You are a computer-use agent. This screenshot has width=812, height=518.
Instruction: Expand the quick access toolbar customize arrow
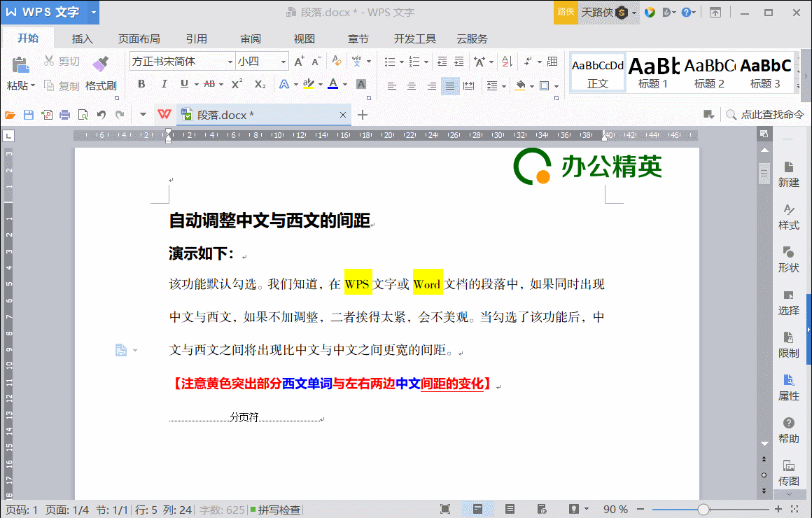pos(143,115)
